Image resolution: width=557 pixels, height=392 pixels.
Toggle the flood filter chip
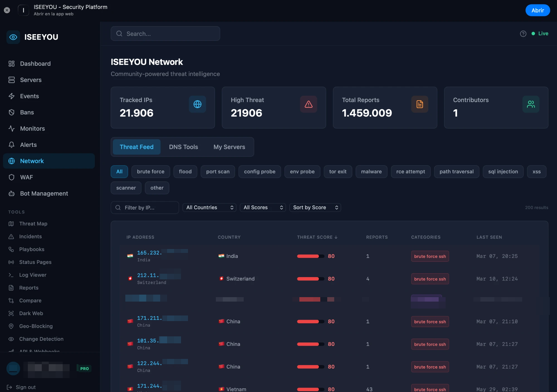[x=185, y=172]
